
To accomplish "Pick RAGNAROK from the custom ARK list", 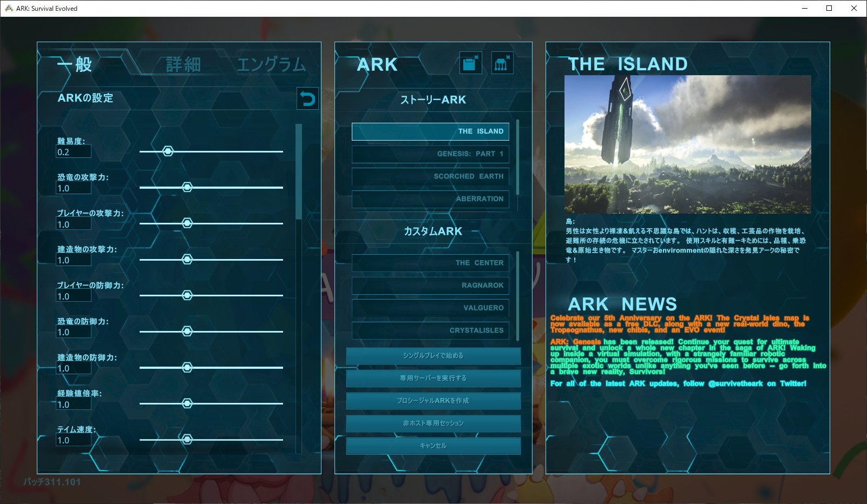I will 430,286.
